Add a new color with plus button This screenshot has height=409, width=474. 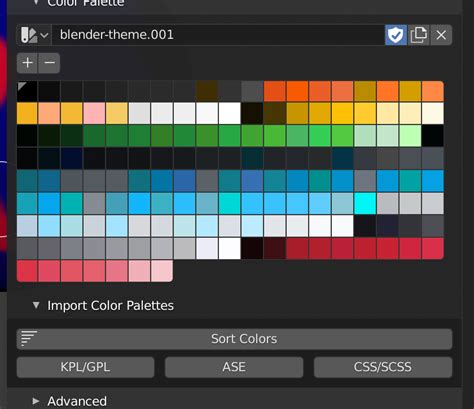click(28, 63)
